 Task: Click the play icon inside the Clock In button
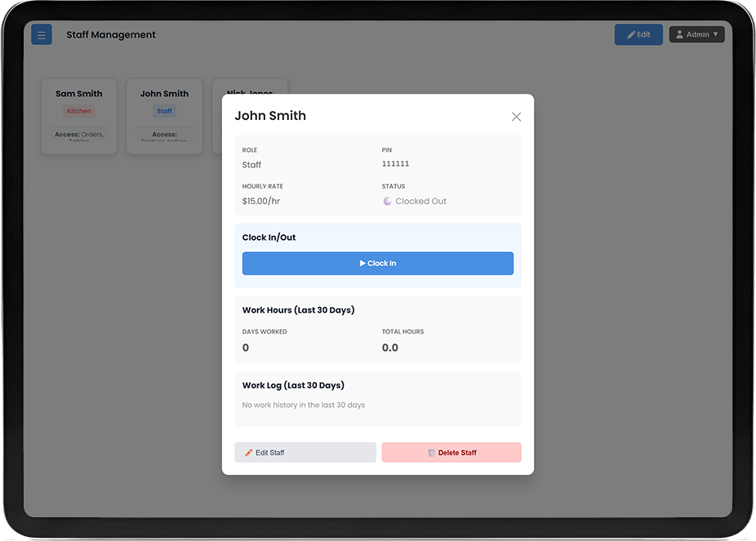click(360, 263)
